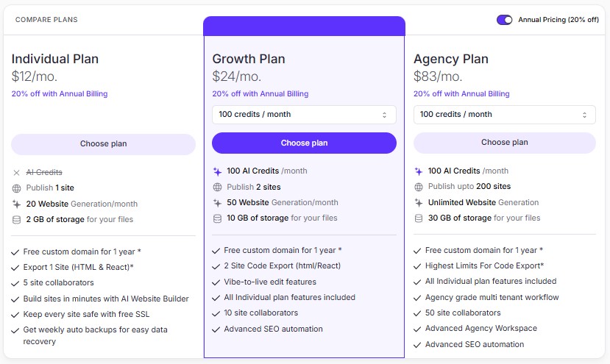
Task: Choose the Individual Plan button
Action: [x=103, y=143]
